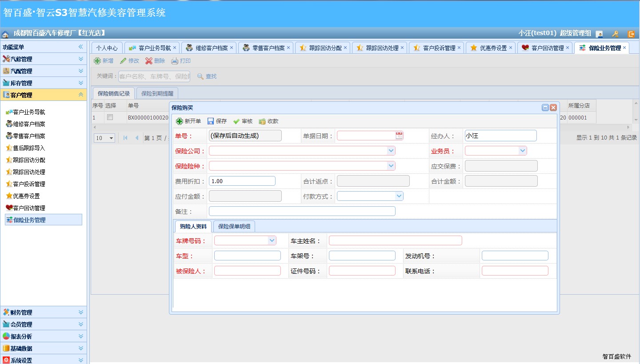Image resolution: width=640 pixels, height=364 pixels.
Task: Click 打印 in the page toolbar
Action: 181,61
